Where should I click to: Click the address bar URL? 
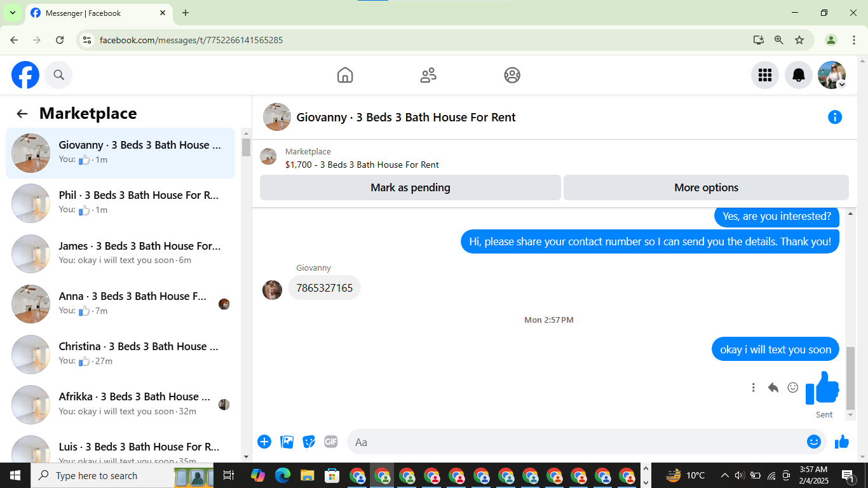[191, 40]
